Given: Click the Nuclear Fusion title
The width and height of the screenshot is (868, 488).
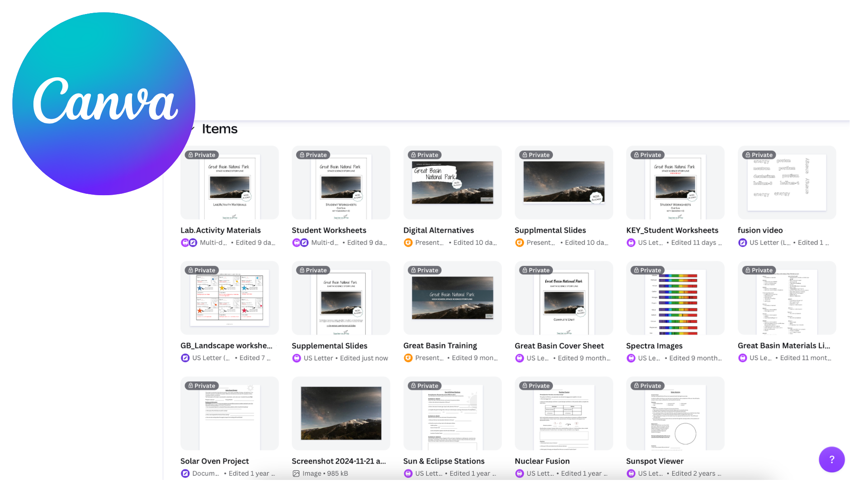Looking at the screenshot, I should pos(542,461).
